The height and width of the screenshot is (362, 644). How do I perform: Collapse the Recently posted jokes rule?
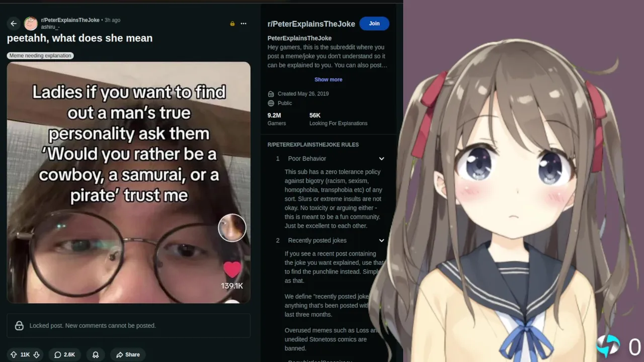[x=381, y=240]
